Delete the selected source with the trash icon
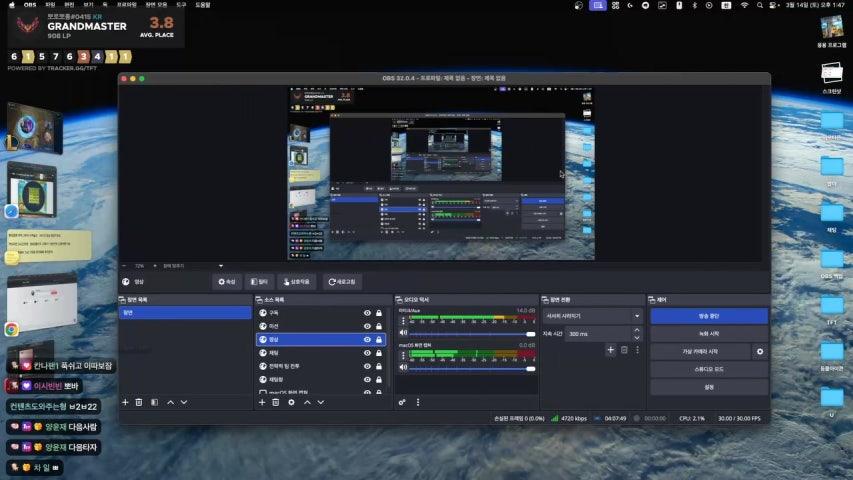853x480 pixels. click(276, 402)
